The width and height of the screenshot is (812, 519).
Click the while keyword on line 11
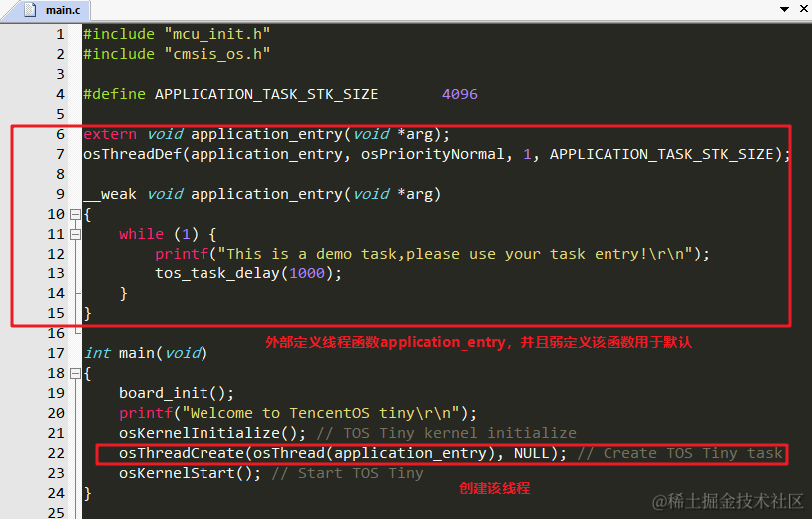click(x=141, y=234)
